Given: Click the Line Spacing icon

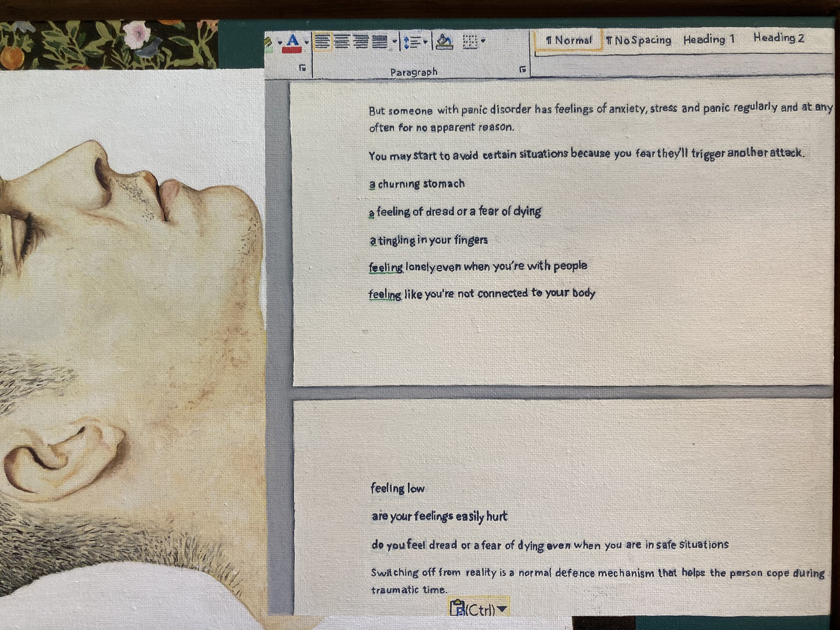Looking at the screenshot, I should 412,42.
